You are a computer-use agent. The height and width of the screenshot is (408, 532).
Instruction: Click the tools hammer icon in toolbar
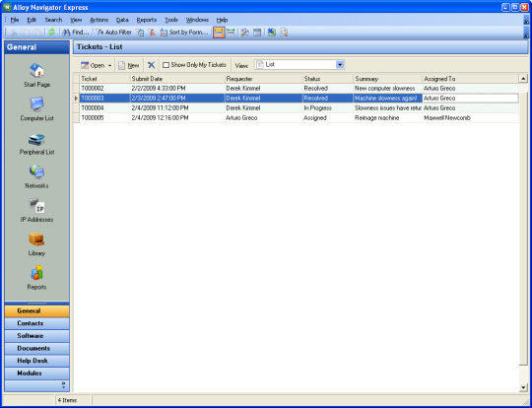click(244, 33)
